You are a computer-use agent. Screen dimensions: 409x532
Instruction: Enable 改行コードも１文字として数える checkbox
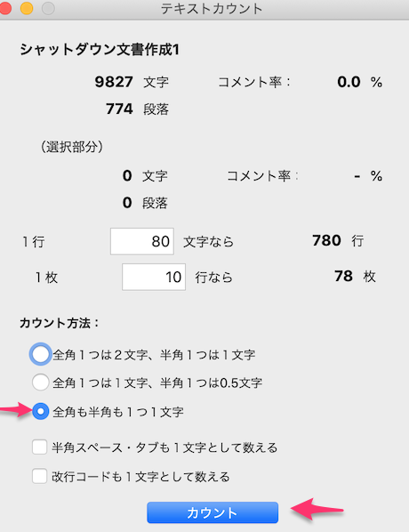pos(39,476)
